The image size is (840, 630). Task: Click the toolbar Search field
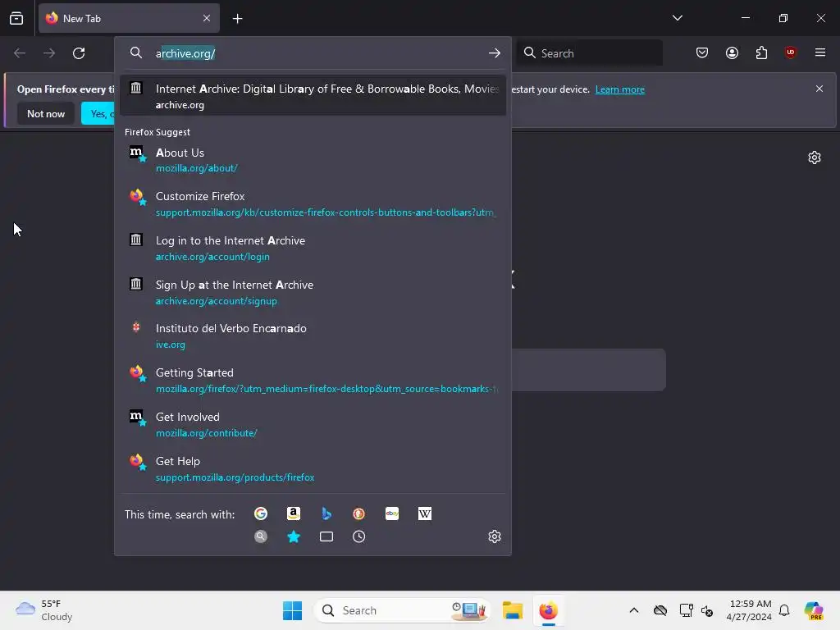pos(590,53)
